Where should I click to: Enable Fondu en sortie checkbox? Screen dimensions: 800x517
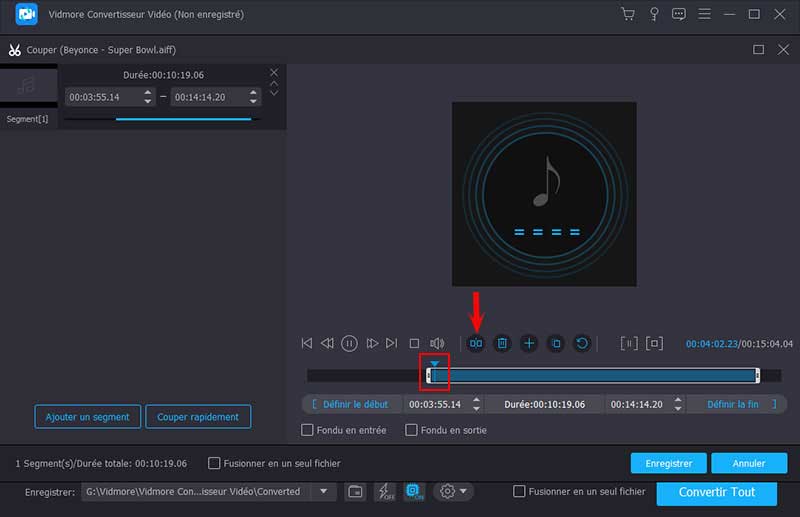[411, 430]
